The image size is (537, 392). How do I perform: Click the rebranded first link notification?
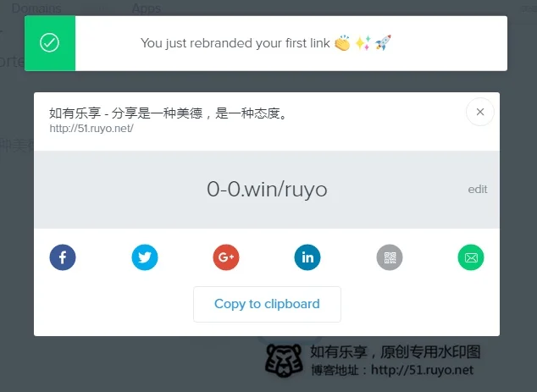[266, 43]
